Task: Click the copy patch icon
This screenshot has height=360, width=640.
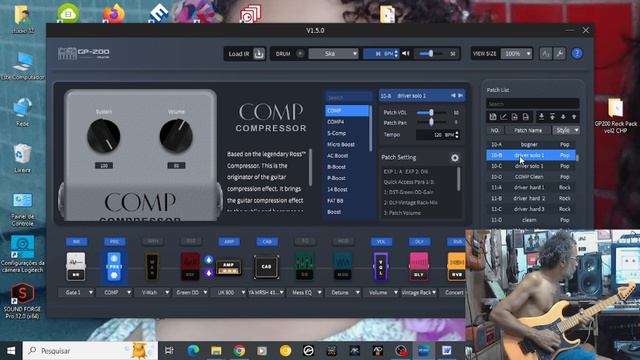Action: coord(515,117)
